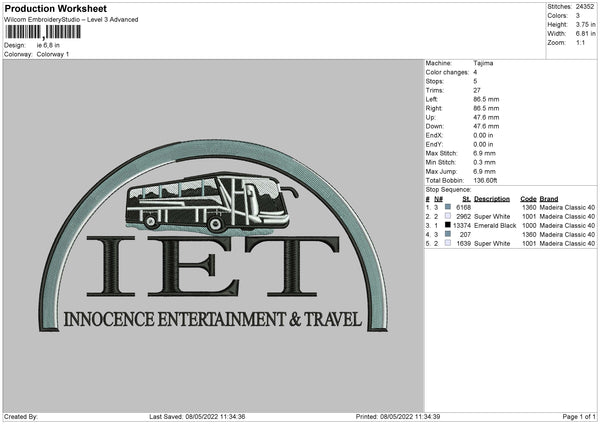Click the Page 1 of 1 indicator
The width and height of the screenshot is (600, 424).
[x=579, y=416]
